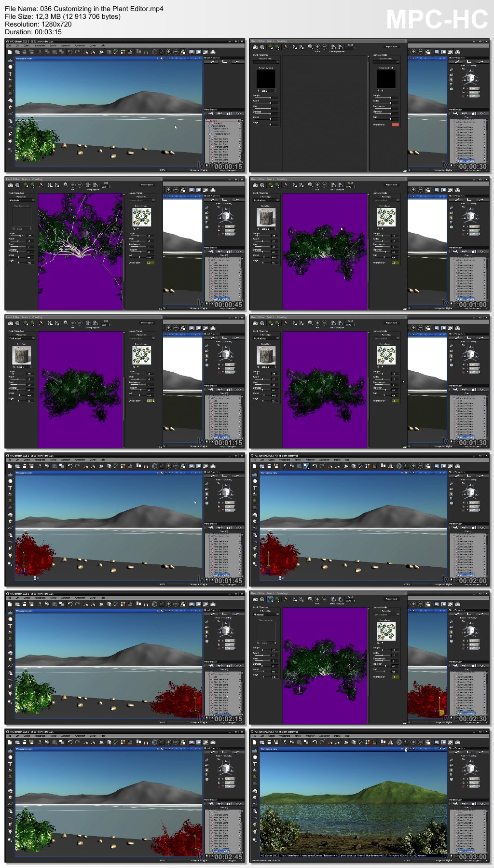
Task: Click the File Name line of the contact sheet
Action: point(84,9)
